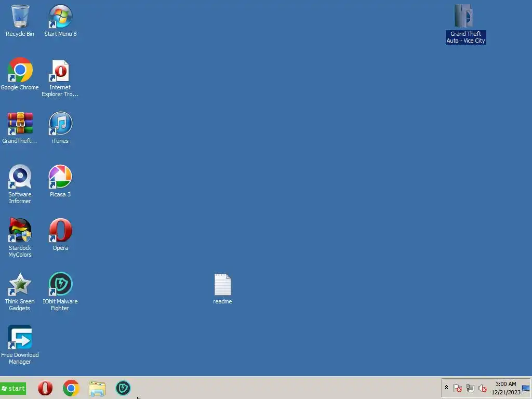
Task: Click the muted volume tray icon
Action: 483,388
